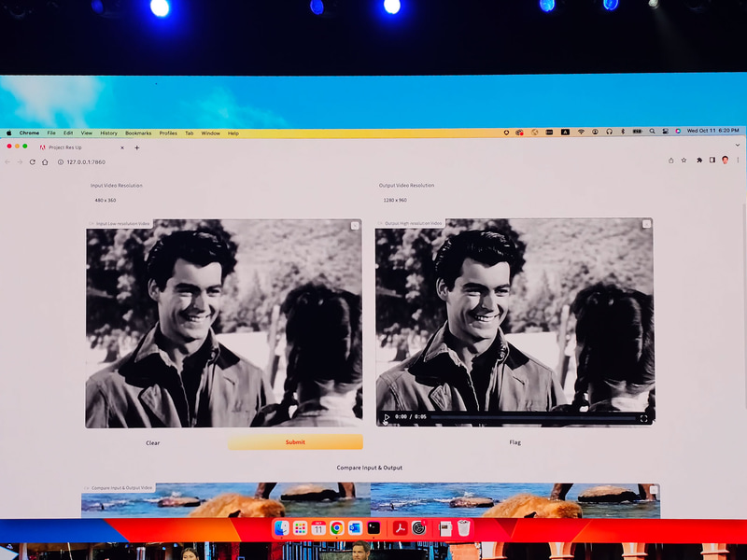Click the Flag button
The height and width of the screenshot is (560, 747).
pos(515,442)
